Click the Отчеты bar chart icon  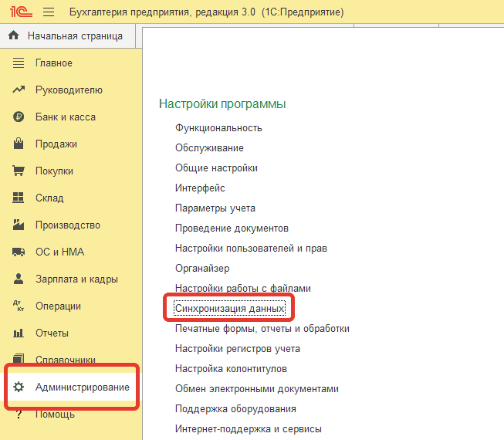[19, 333]
